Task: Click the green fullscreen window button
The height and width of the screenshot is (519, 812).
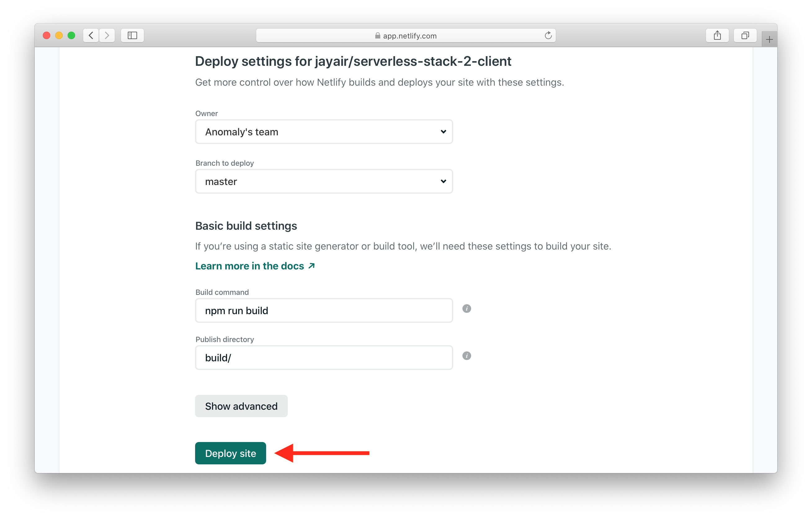Action: point(71,35)
